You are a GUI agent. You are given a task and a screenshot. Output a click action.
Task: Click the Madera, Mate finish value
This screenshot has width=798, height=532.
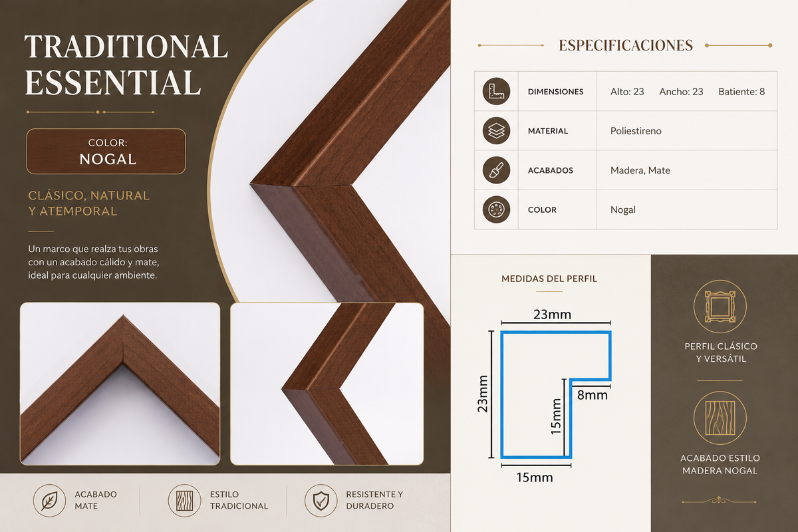(x=640, y=170)
